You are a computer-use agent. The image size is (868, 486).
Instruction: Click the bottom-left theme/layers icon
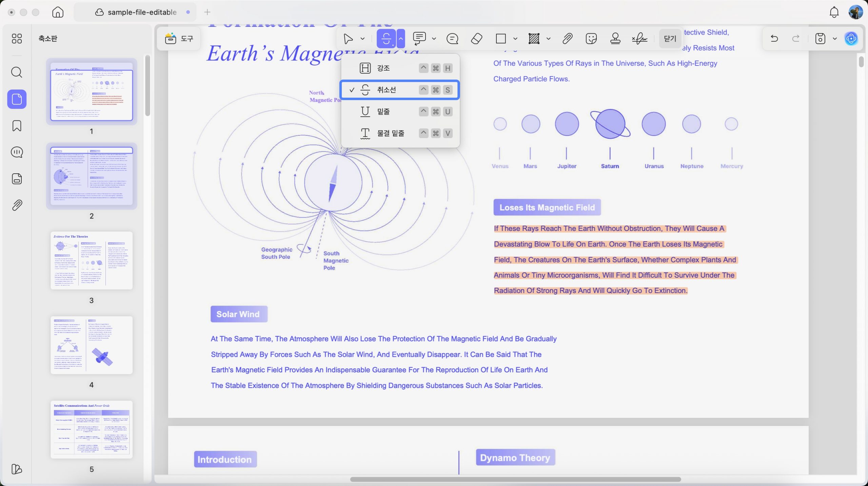pos(17,469)
